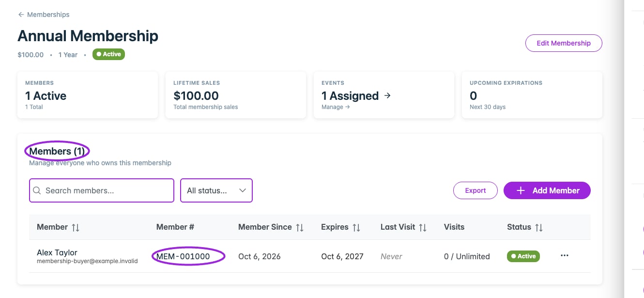Click the arrow next to 1 Assigned
644x298 pixels.
pyautogui.click(x=387, y=95)
